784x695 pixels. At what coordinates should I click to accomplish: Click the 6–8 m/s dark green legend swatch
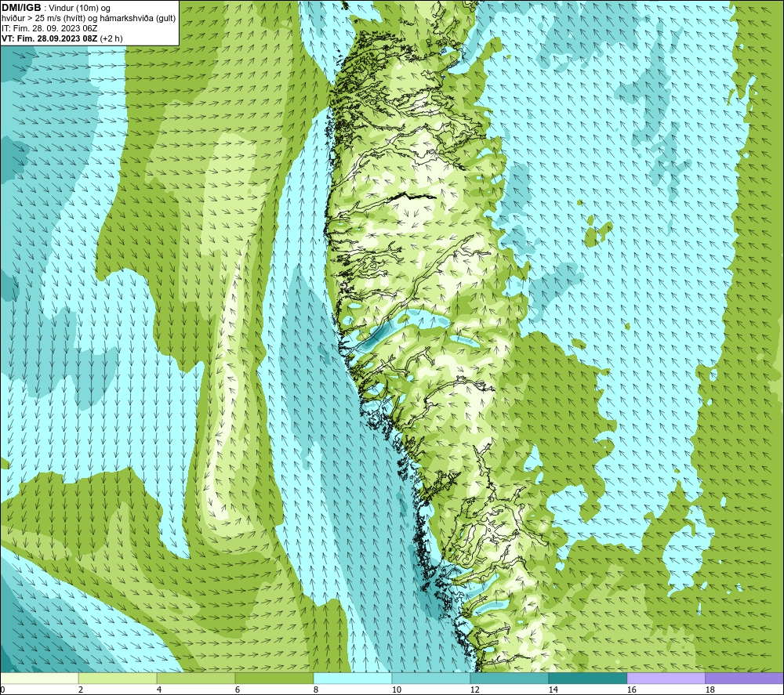[x=274, y=678]
